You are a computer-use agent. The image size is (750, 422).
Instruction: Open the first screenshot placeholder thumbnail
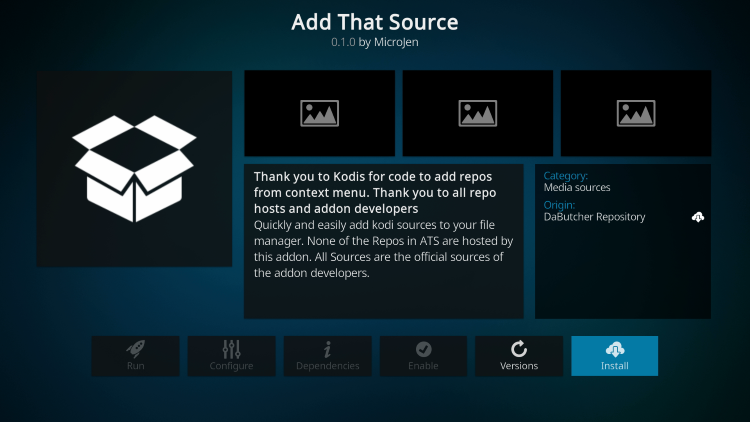[x=319, y=113]
